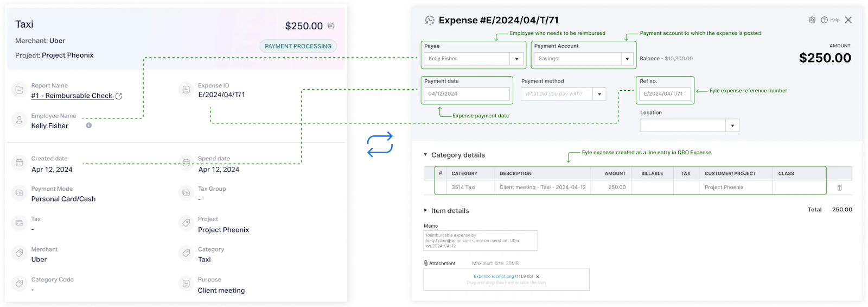Click the Payment date field 04/12/2024
Screen dimensions: 868x307
(x=467, y=94)
